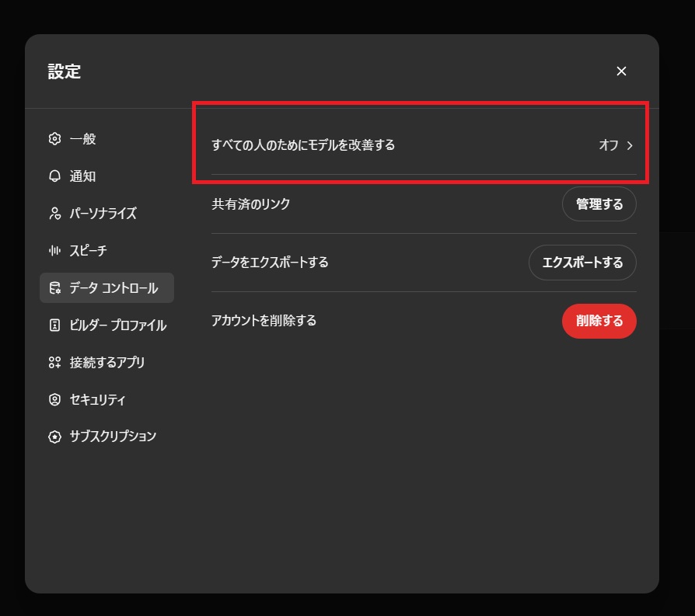Click the database icon beside データ コントロール
695x616 pixels.
point(54,288)
